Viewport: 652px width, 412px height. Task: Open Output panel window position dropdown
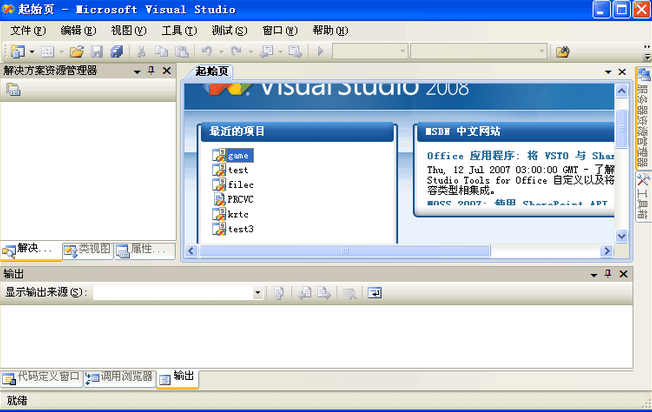pyautogui.click(x=594, y=275)
